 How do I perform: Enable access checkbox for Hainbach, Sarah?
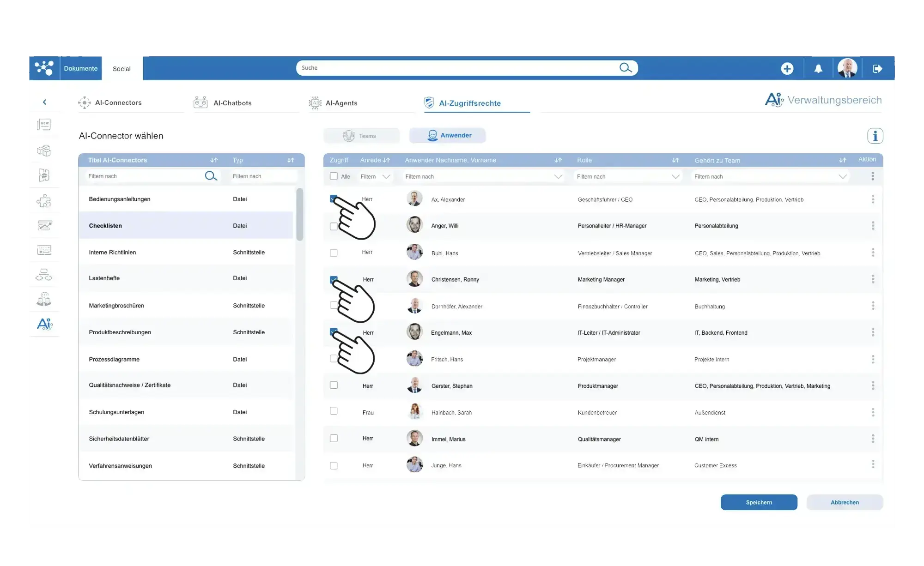334,411
